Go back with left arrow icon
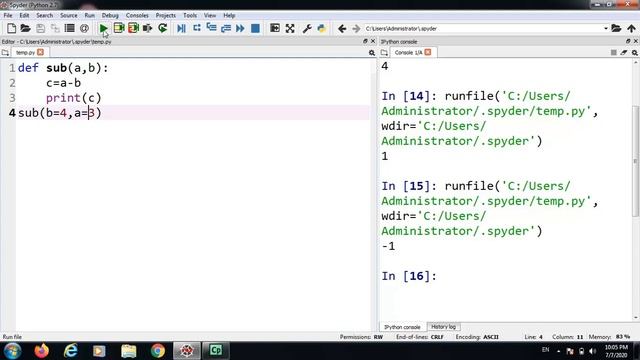The image size is (640, 360). 342,28
